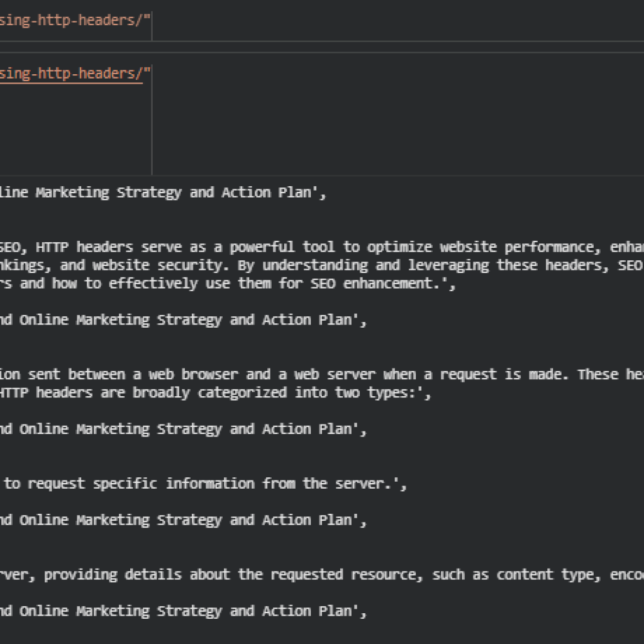Click Marketing Strategy line following 'requested resource'
This screenshot has height=644, width=644.
click(182, 611)
